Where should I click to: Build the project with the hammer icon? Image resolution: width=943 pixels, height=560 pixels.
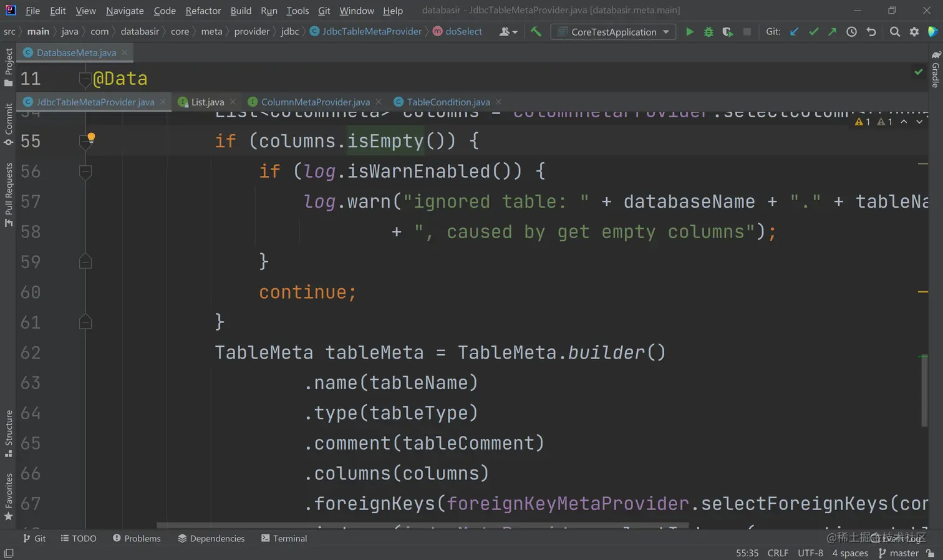click(x=536, y=32)
